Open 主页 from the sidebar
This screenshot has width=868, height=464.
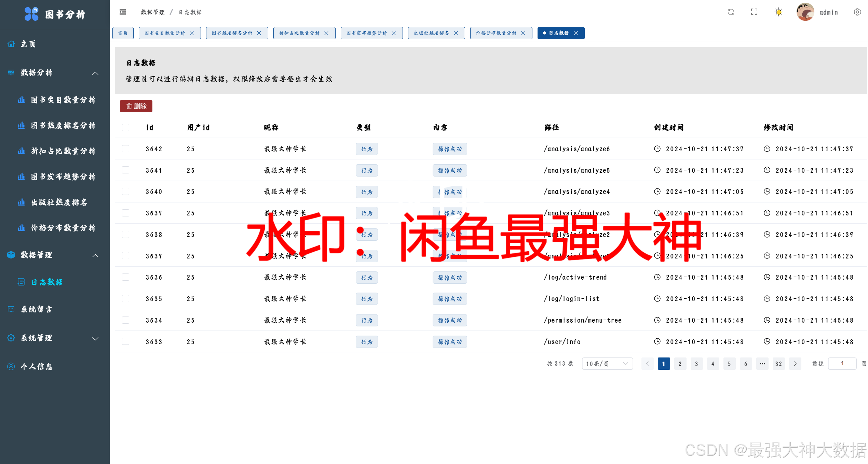pos(28,44)
